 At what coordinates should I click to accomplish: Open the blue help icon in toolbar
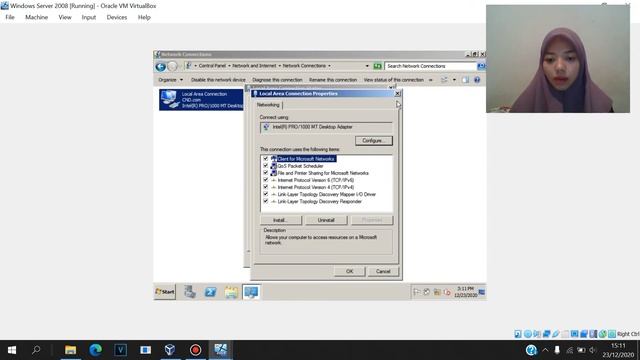pos(477,80)
